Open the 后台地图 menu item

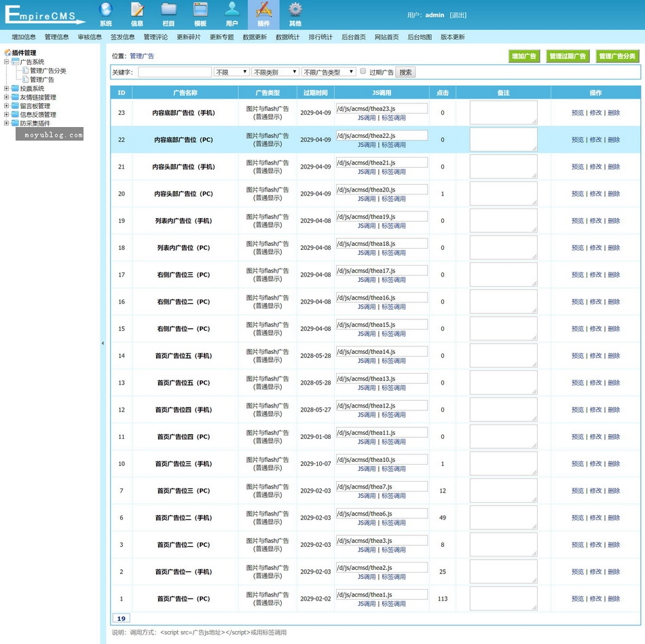click(420, 37)
